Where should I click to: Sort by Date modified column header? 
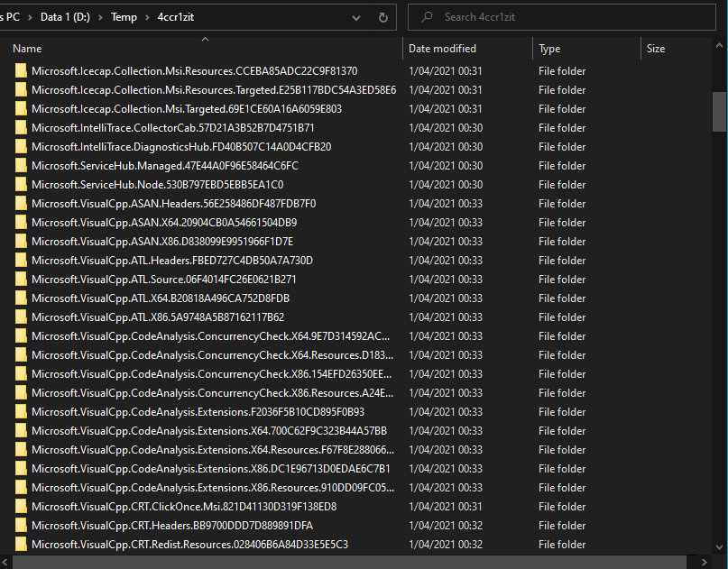[442, 49]
